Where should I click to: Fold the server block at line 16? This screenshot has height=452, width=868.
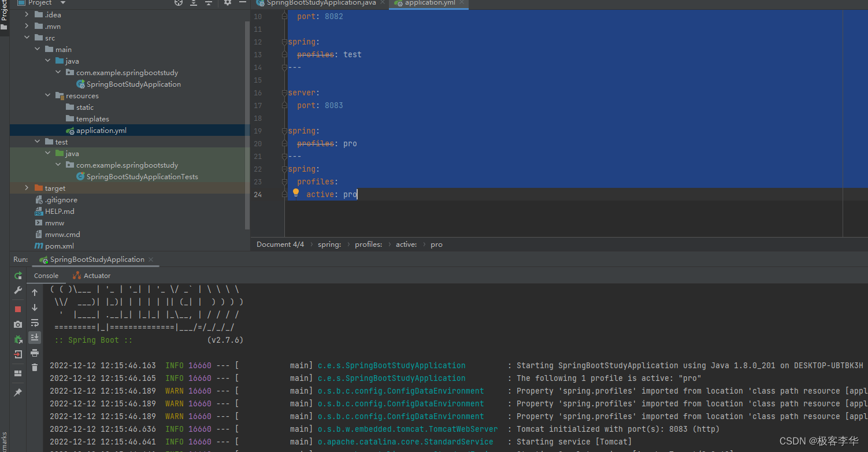(x=284, y=92)
